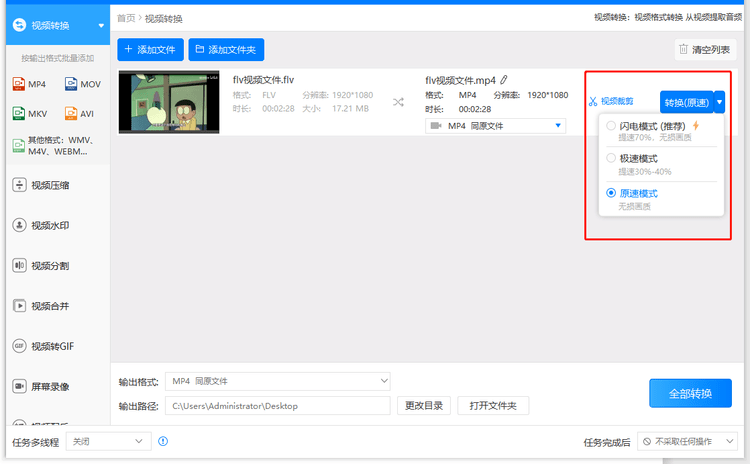Viewport: 750px width, 464px height.
Task: Click the 视频裁剪 scissors link
Action: click(x=611, y=101)
